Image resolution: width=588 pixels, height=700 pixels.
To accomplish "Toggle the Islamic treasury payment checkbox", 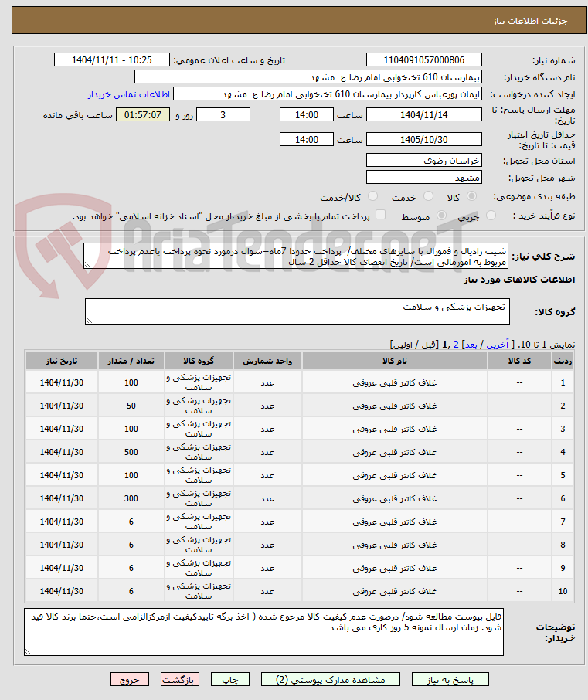I will [380, 216].
